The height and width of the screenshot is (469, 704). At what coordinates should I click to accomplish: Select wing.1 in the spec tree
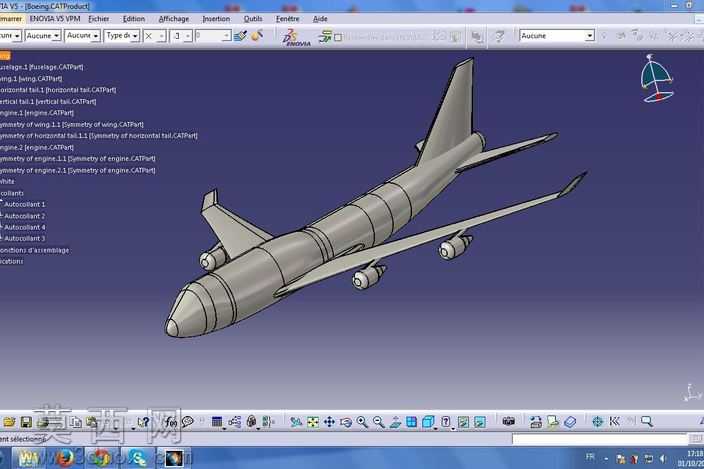[x=31, y=79]
